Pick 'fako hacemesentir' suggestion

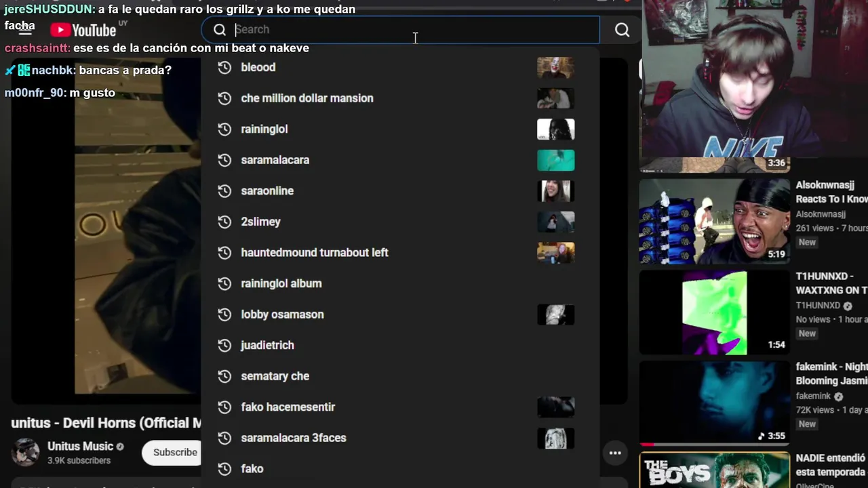tap(400, 407)
